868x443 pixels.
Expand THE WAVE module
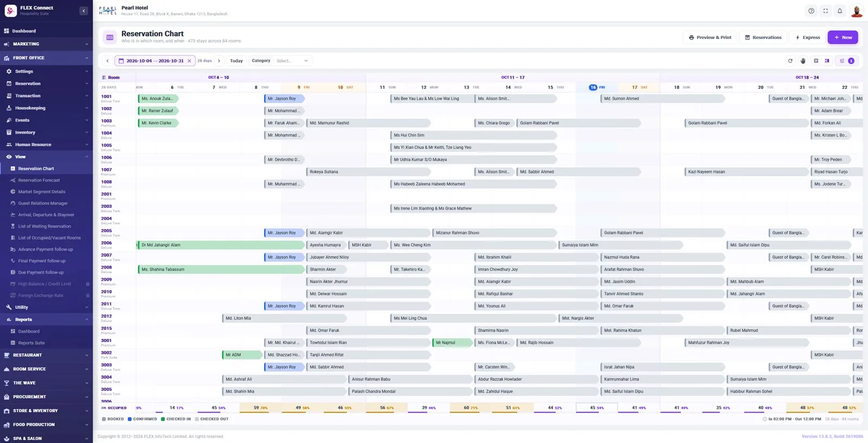(46, 383)
